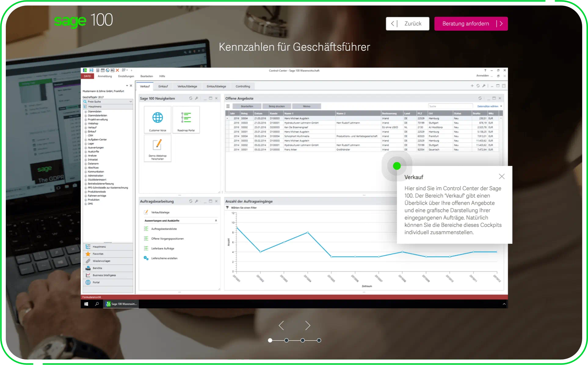Click the Beleg drucken button

pyautogui.click(x=277, y=106)
